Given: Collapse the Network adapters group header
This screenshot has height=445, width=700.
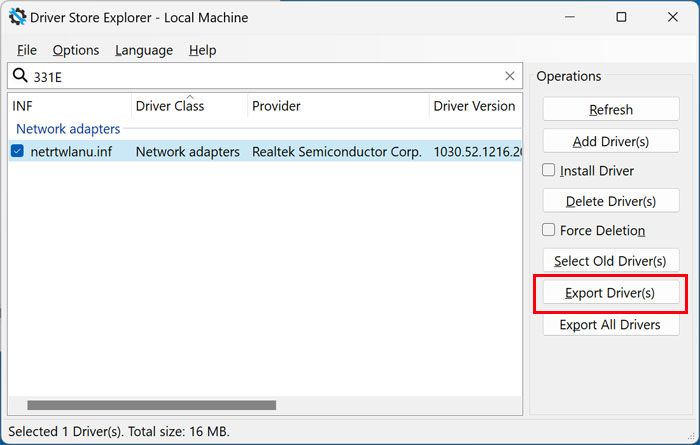Looking at the screenshot, I should (68, 129).
